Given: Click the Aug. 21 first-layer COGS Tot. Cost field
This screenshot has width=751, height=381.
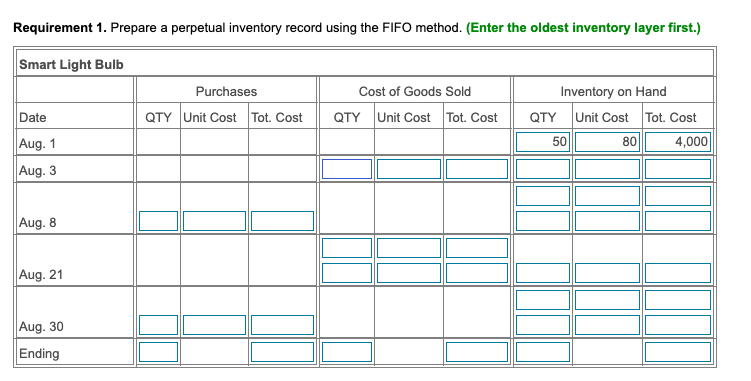Looking at the screenshot, I should [x=477, y=248].
